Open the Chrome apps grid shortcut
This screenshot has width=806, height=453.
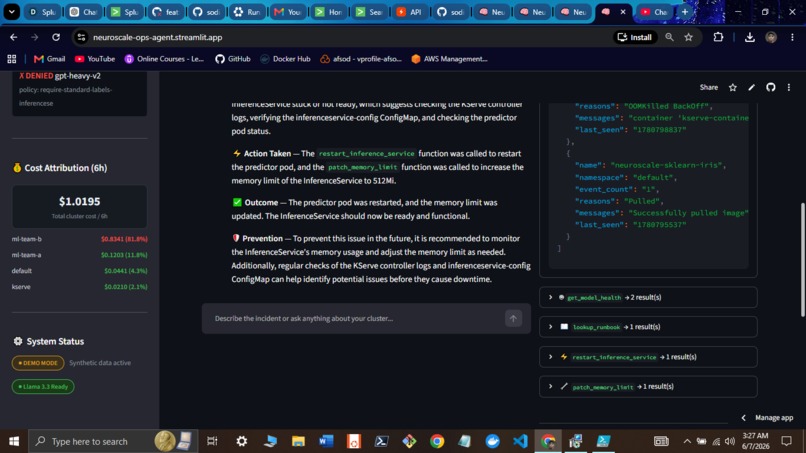12,59
